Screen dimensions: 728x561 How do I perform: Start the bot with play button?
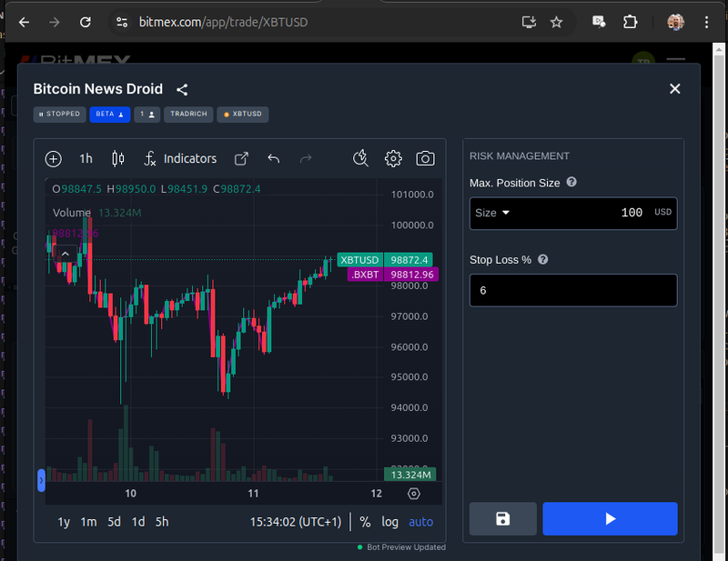point(610,519)
